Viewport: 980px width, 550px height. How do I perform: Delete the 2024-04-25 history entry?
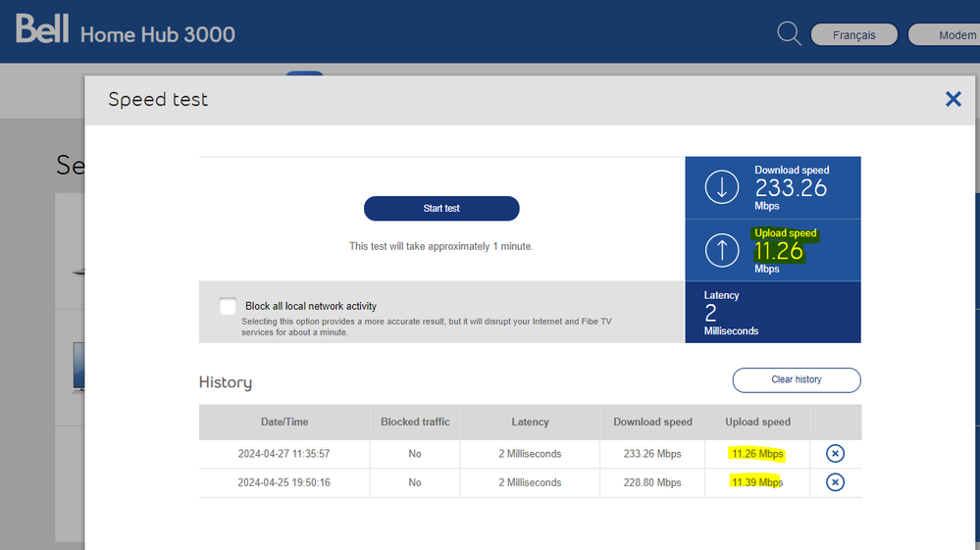click(x=835, y=482)
